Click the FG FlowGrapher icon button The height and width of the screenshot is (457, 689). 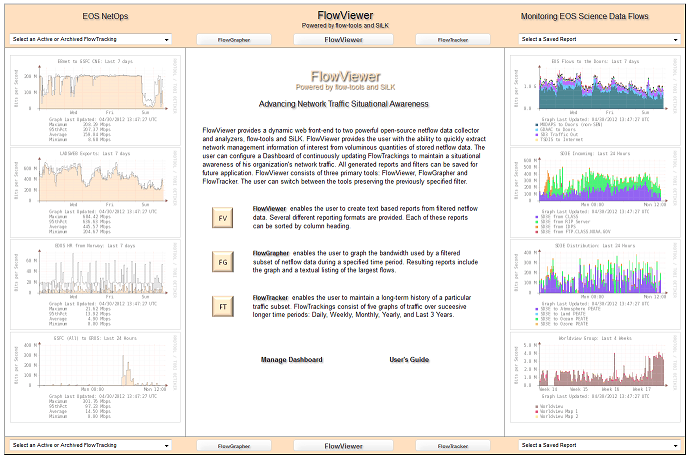[x=223, y=262]
